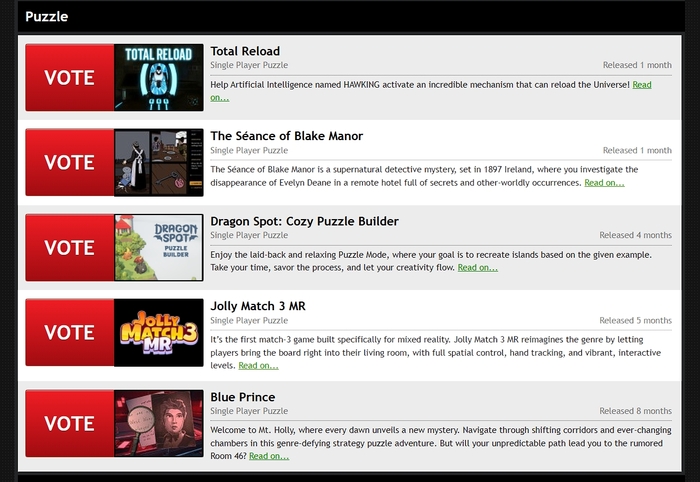
Task: Click Dragon Spot: Cozy Puzzle Builder title
Action: point(304,221)
